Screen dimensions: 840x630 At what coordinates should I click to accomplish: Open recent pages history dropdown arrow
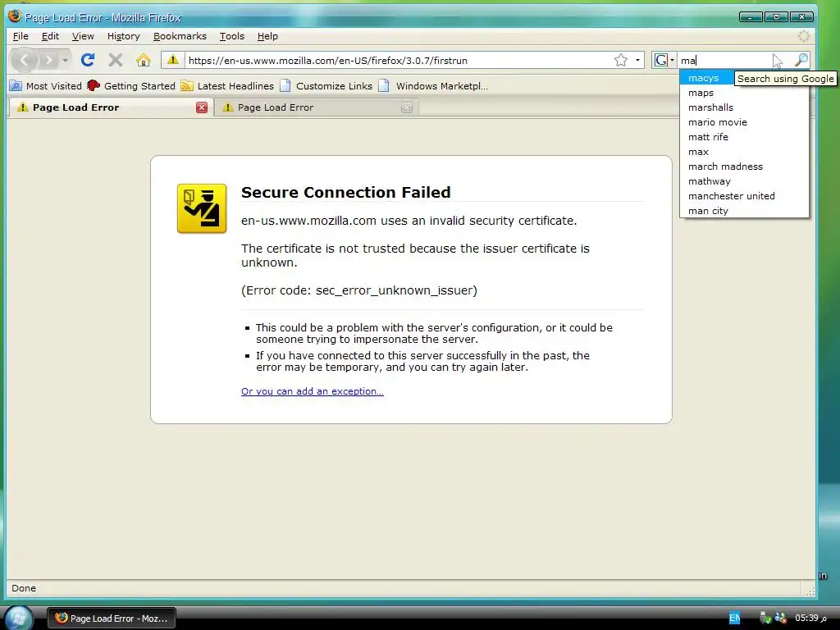point(65,60)
